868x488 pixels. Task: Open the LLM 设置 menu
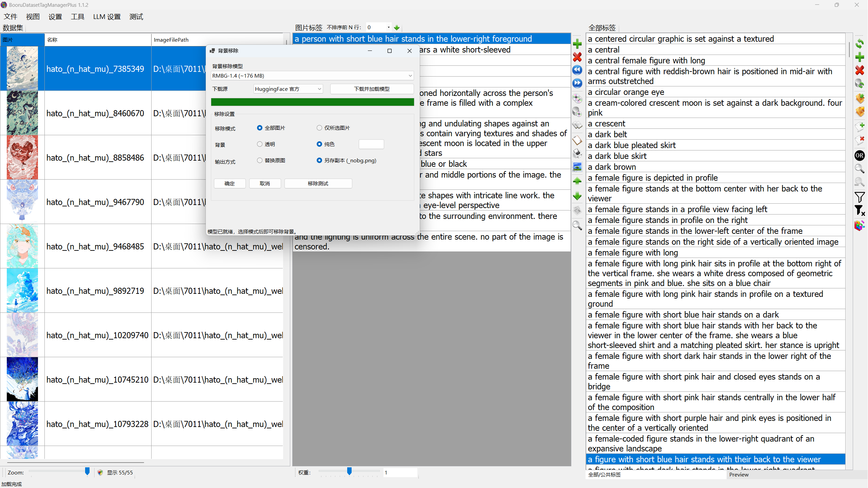(x=107, y=17)
